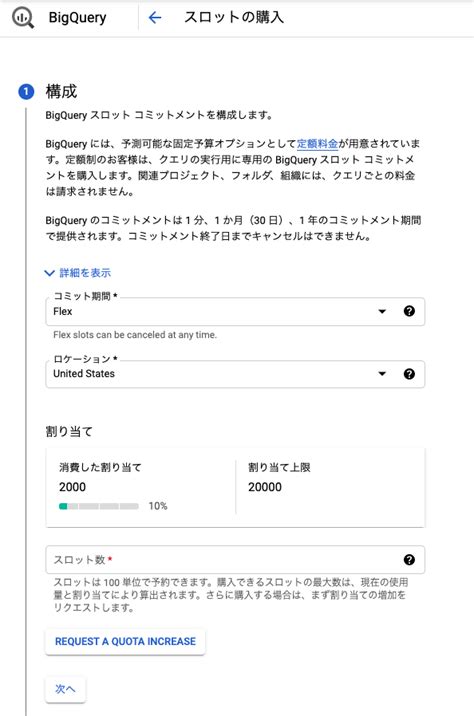
Task: Open the 定額料金 link
Action: click(x=317, y=144)
